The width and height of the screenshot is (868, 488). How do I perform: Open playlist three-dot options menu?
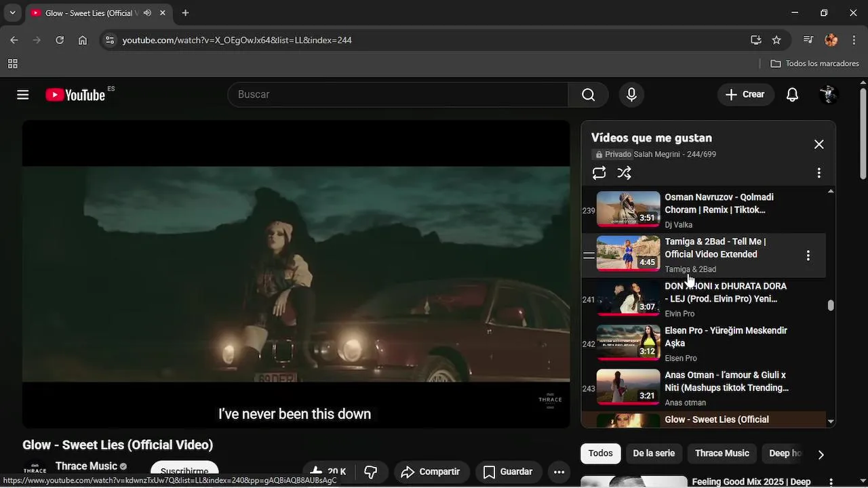[818, 173]
